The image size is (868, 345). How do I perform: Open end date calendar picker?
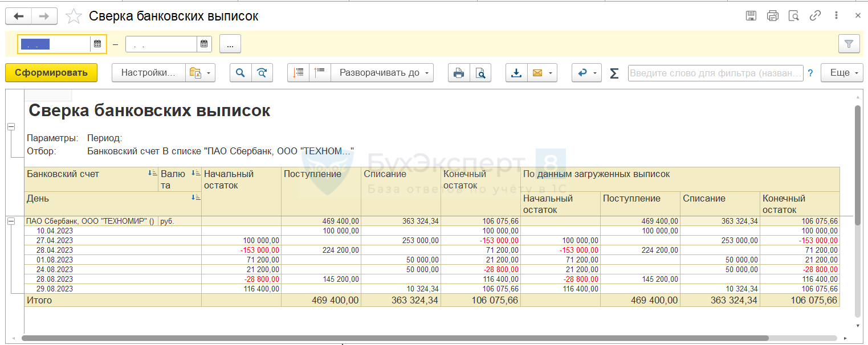click(x=204, y=44)
